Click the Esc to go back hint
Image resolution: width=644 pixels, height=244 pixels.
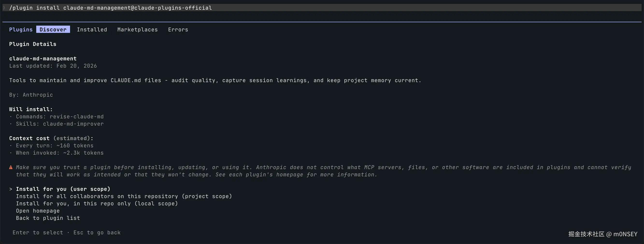coord(97,232)
